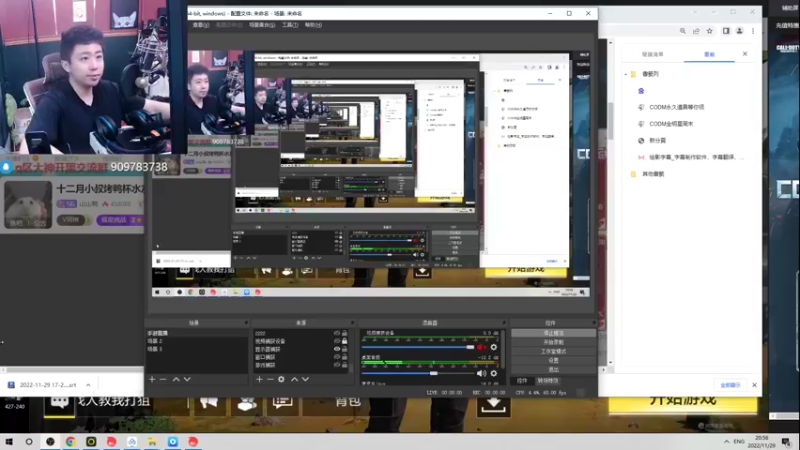The height and width of the screenshot is (450, 800).
Task: Open source properties gear icon
Action: 281,379
